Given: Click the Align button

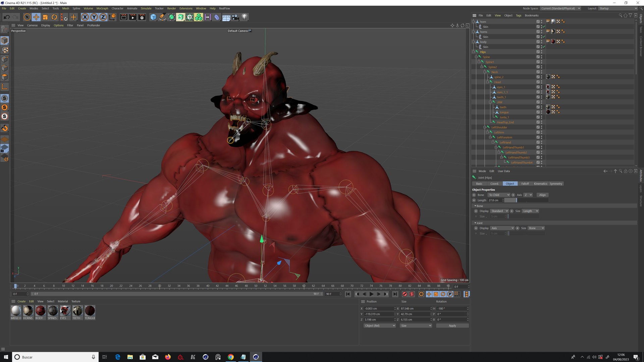Looking at the screenshot, I should [x=542, y=195].
